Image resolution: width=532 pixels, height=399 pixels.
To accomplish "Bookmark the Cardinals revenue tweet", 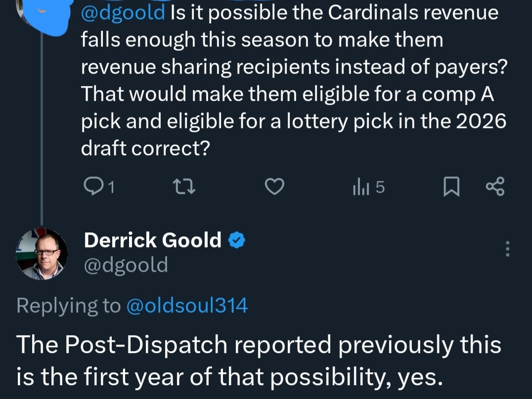I will (451, 186).
